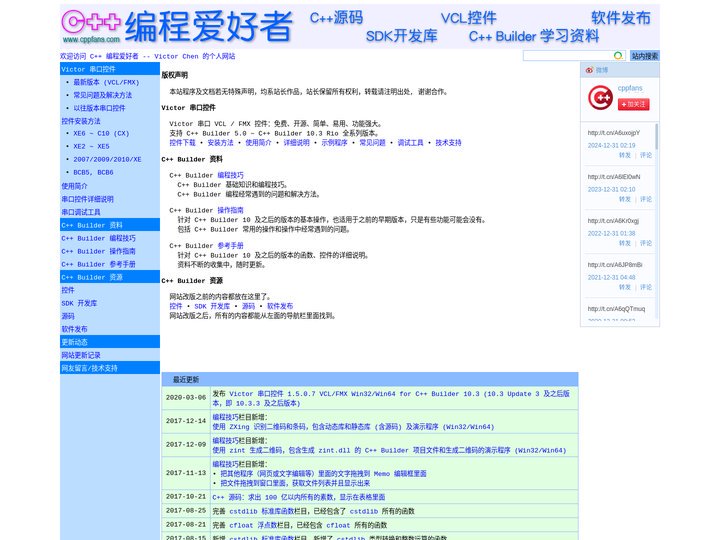Open sidebar C++ Builder 编程技巧
Viewport: 720px width, 540px height.
tap(98, 238)
